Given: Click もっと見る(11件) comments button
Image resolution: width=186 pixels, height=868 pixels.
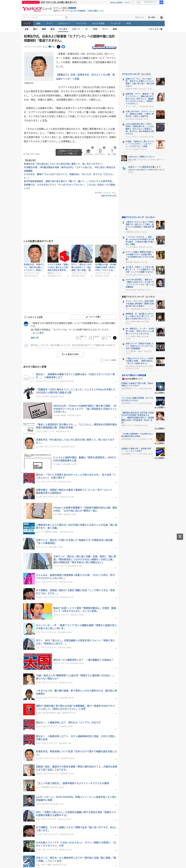Looking at the screenshot, I should pos(70,354).
